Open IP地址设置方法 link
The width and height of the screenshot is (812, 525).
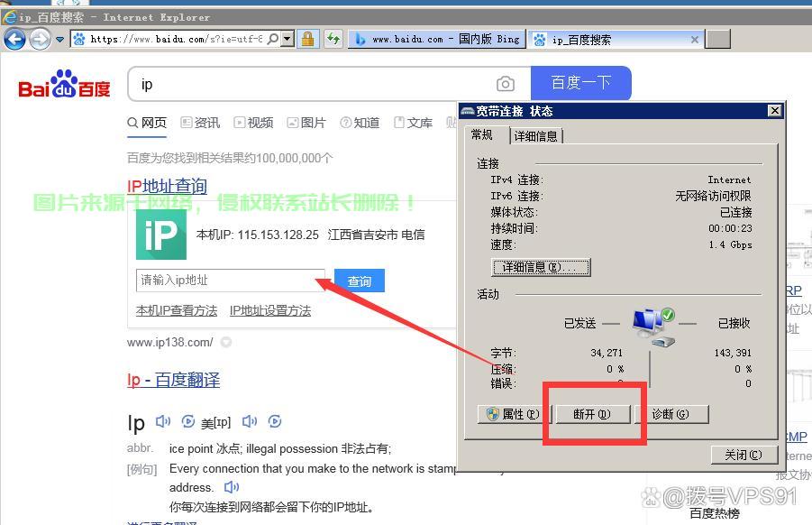[x=270, y=311]
